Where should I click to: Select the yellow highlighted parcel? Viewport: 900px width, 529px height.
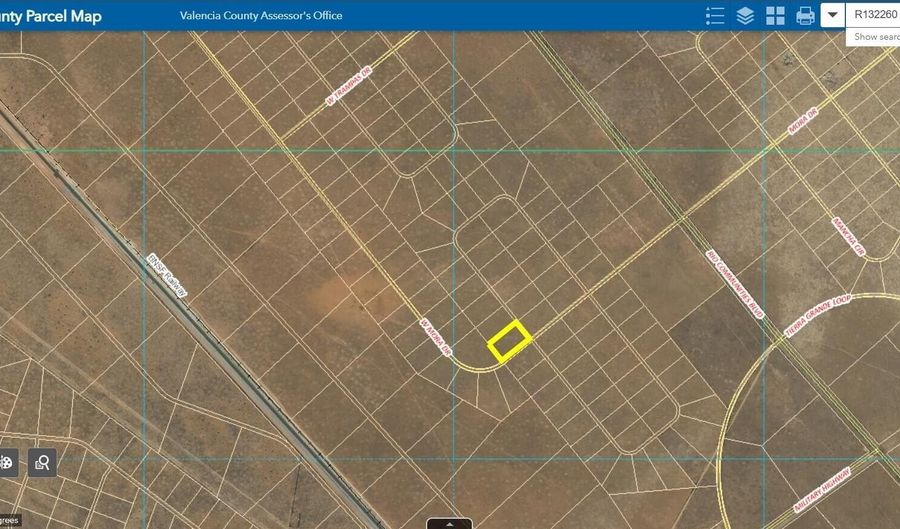pyautogui.click(x=509, y=341)
